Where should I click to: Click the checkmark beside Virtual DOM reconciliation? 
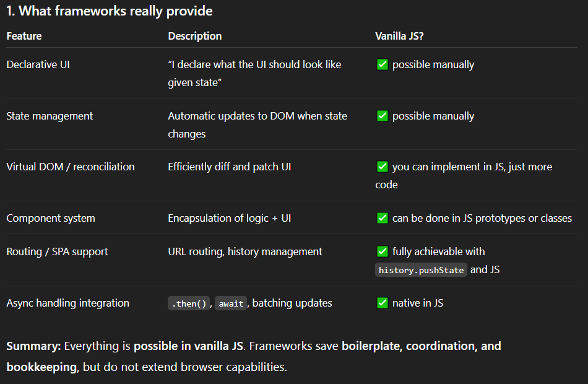click(383, 167)
